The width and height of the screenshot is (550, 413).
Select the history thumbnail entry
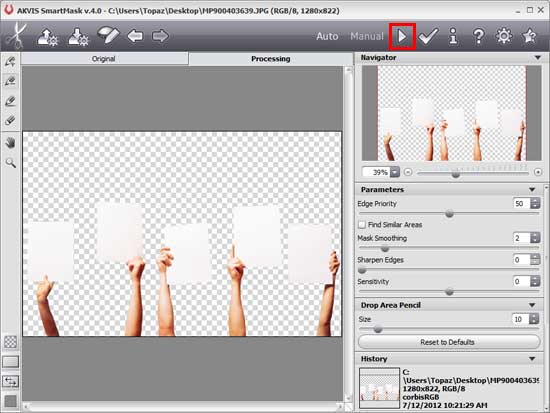pos(380,388)
